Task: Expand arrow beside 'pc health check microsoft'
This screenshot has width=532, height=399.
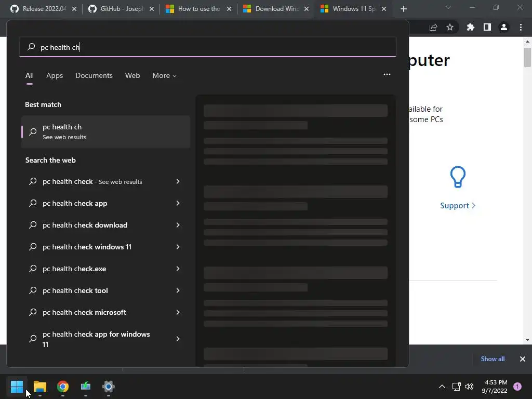Action: pos(178,312)
